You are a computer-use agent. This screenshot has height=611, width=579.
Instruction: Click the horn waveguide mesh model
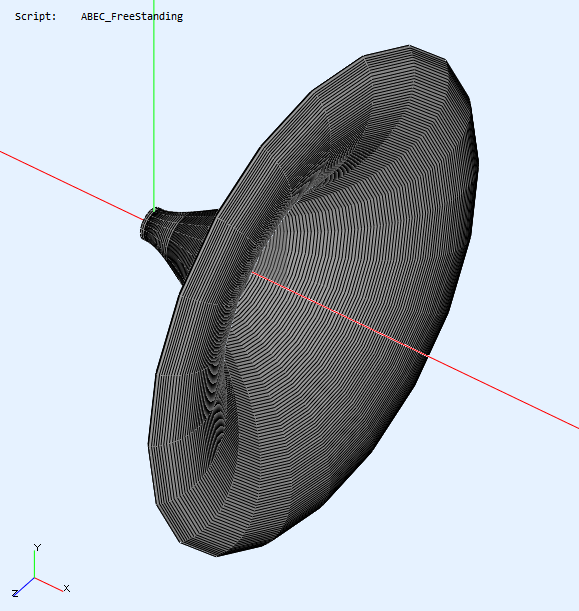[x=310, y=300]
